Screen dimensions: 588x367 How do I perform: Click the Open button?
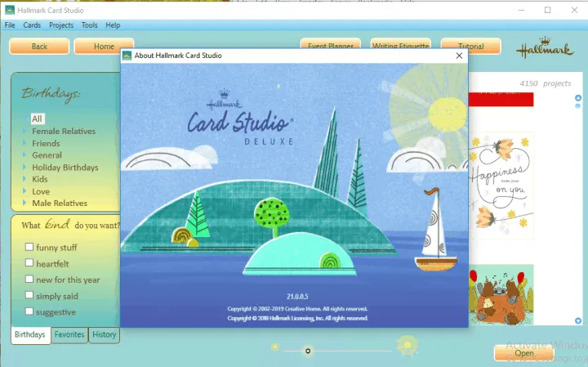pos(523,353)
